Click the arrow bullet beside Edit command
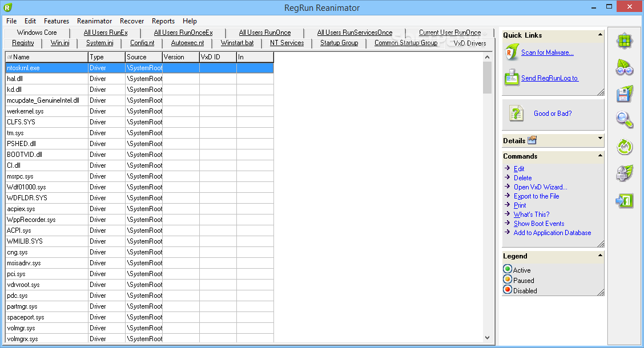Screen dimensions: 644x348 coord(507,168)
